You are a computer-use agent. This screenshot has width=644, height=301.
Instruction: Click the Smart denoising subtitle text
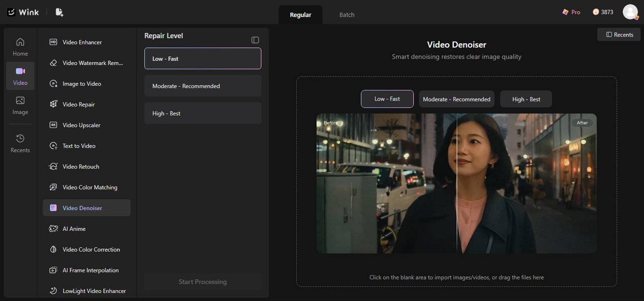[x=456, y=57]
